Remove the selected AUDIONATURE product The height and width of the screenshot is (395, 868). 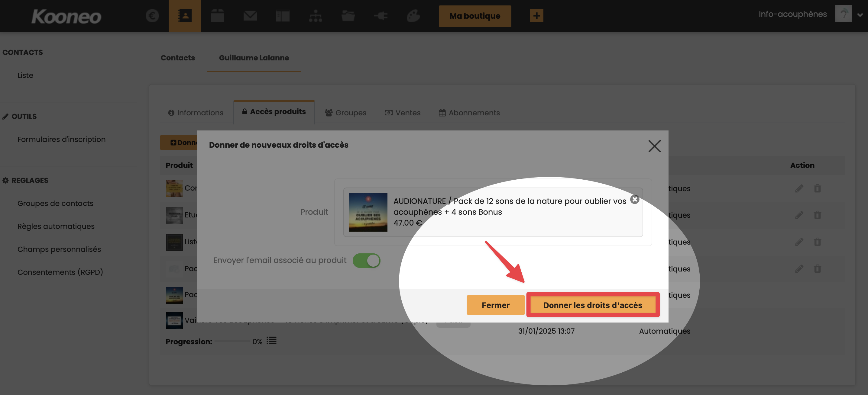pos(634,199)
